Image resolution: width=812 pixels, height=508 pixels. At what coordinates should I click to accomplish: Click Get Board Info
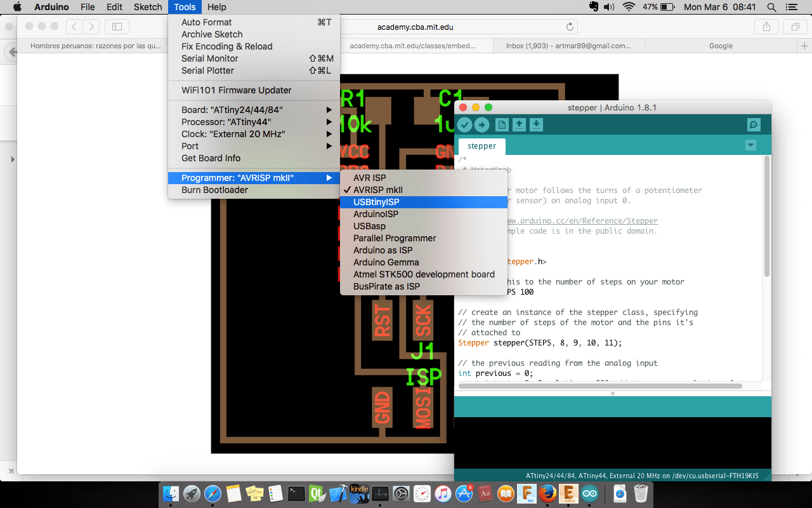tap(254, 158)
